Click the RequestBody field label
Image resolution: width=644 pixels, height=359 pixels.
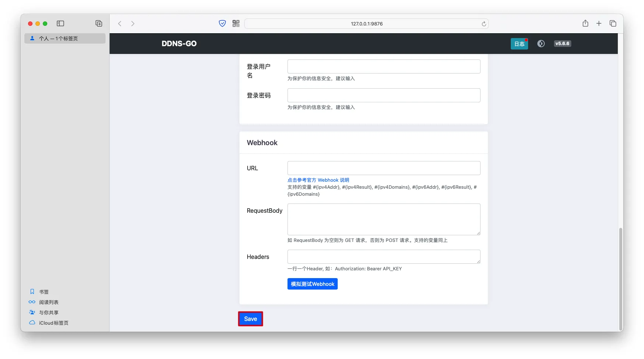[x=265, y=211]
